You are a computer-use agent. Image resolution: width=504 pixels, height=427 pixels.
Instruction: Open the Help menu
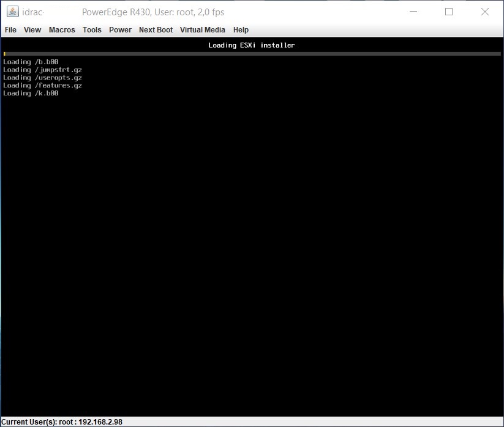coord(241,30)
